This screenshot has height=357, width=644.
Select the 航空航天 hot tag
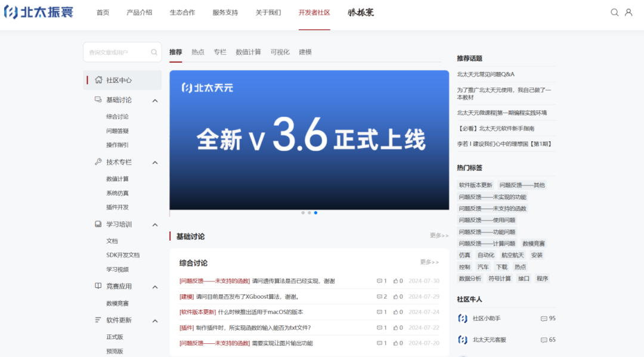[x=512, y=255]
